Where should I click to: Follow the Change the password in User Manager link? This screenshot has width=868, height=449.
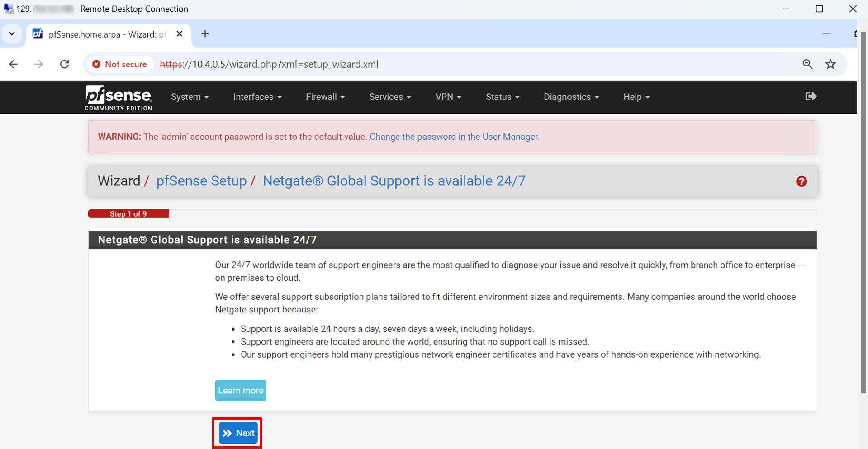[455, 137]
